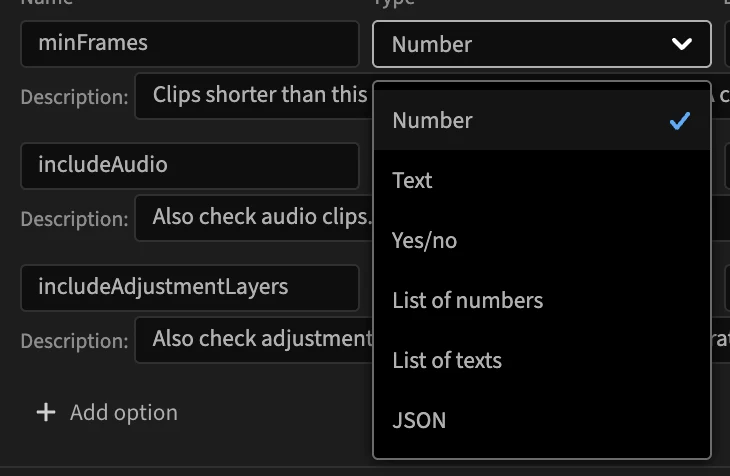Image resolution: width=730 pixels, height=476 pixels.
Task: Select List of numbers option
Action: pos(542,300)
